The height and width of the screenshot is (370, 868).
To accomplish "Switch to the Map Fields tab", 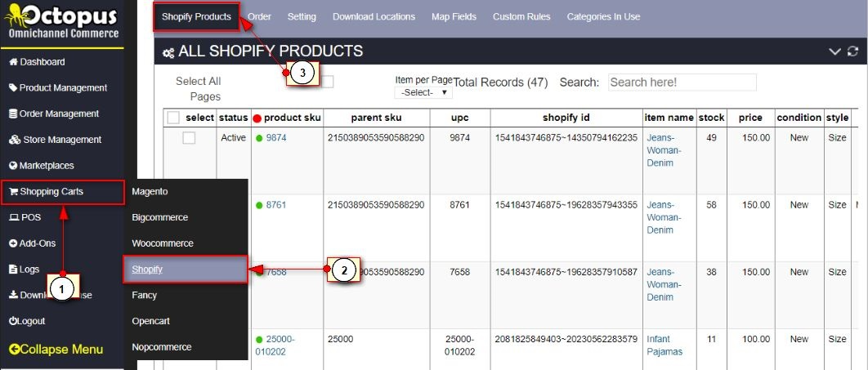I will point(454,16).
